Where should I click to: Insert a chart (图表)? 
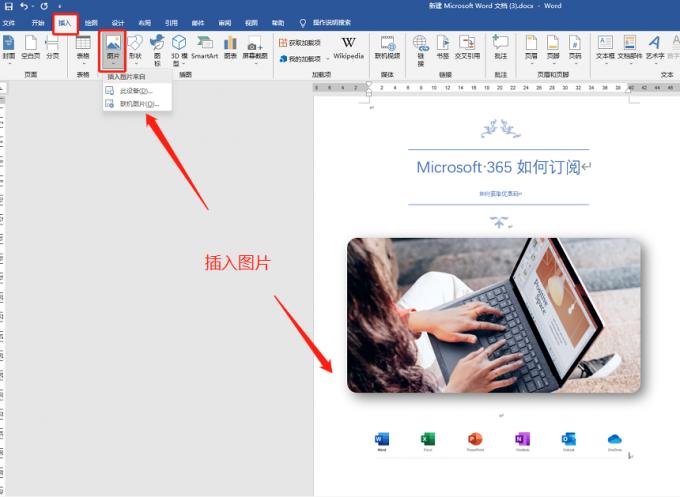click(x=230, y=48)
